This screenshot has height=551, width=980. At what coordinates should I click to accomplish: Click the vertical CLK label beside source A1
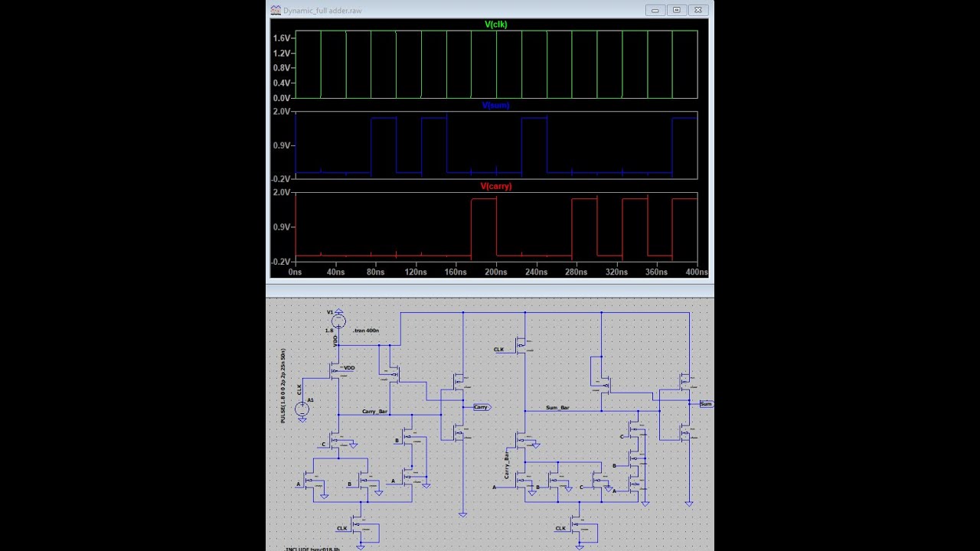299,390
